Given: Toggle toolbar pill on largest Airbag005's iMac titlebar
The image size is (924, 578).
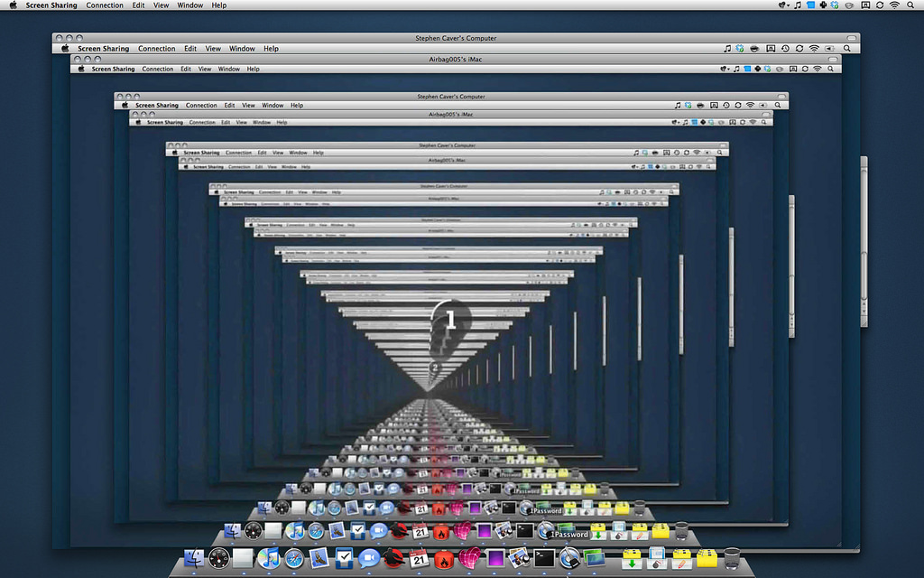Looking at the screenshot, I should pos(833,59).
